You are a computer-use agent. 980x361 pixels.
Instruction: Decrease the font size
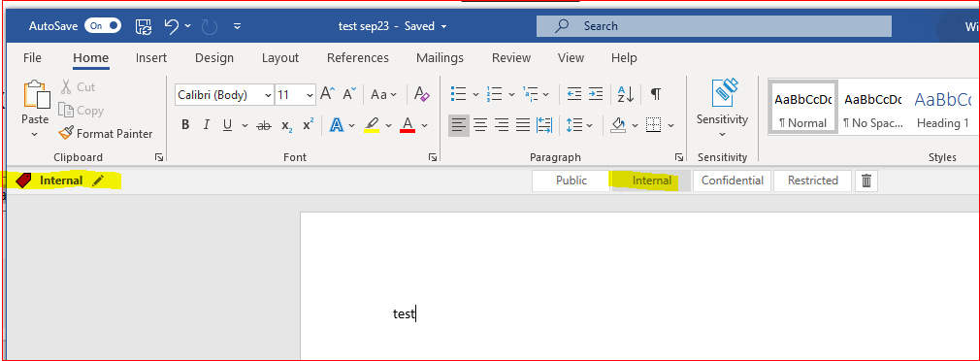point(349,94)
